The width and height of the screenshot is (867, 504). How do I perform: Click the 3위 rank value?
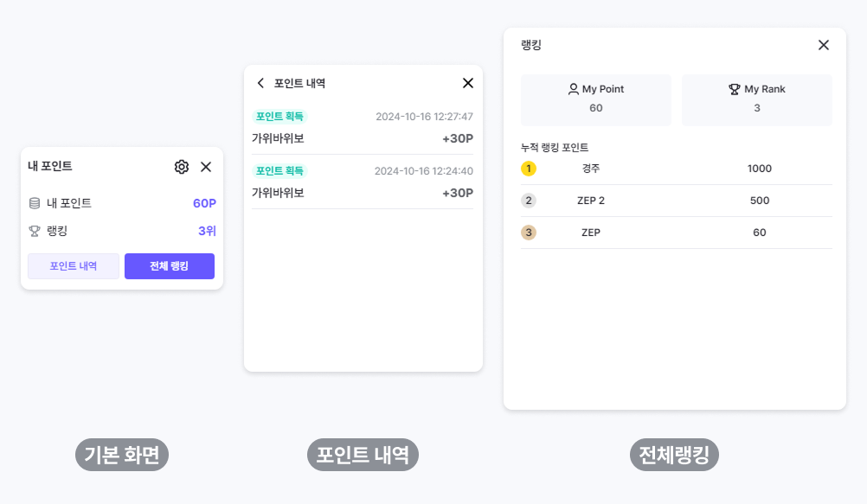pyautogui.click(x=207, y=231)
